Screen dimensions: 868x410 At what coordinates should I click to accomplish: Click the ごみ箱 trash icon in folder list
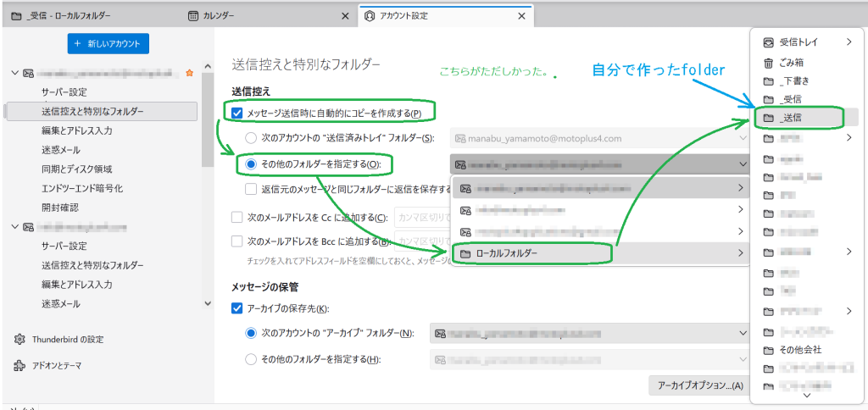(768, 63)
